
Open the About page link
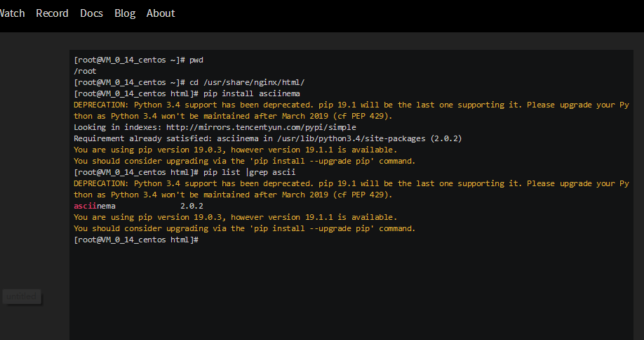pyautogui.click(x=161, y=13)
